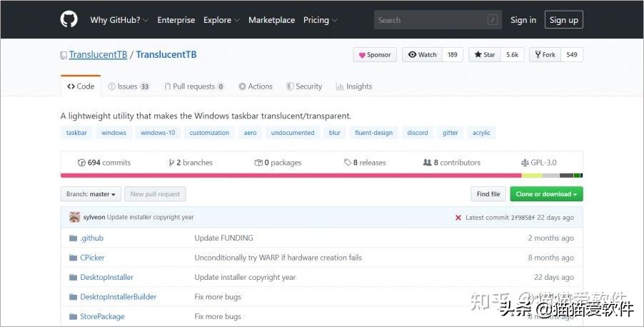Star the TranslucentTB repository
The width and height of the screenshot is (644, 327).
[485, 55]
